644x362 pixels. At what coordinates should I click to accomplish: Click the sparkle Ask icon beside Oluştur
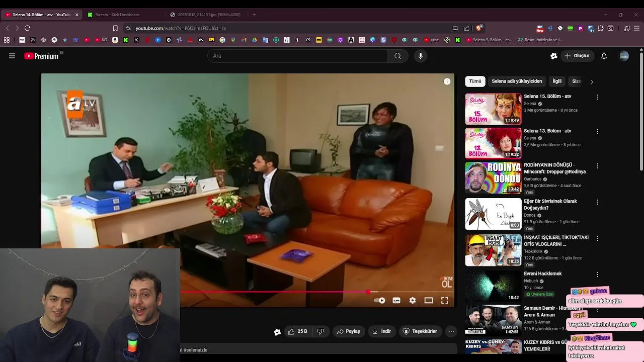click(554, 56)
